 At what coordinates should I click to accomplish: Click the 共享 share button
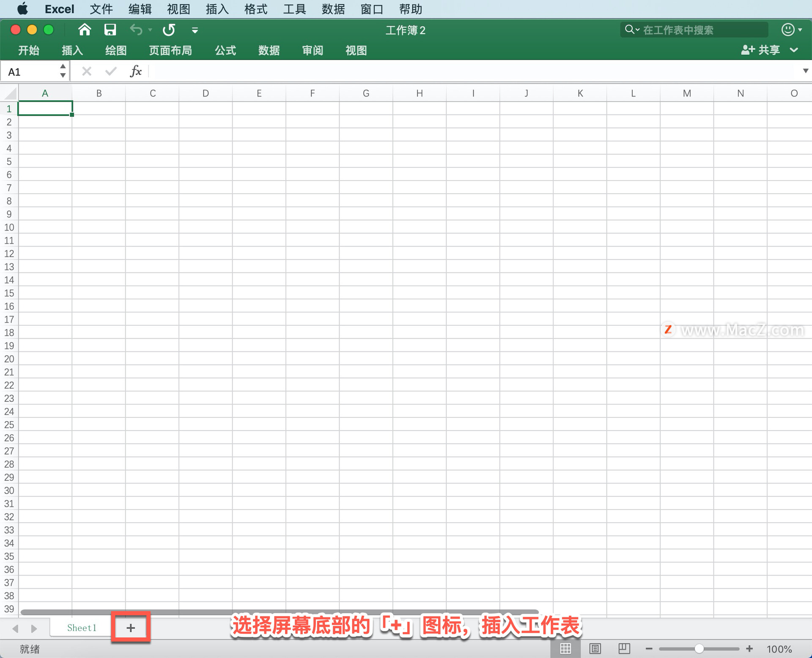(760, 50)
